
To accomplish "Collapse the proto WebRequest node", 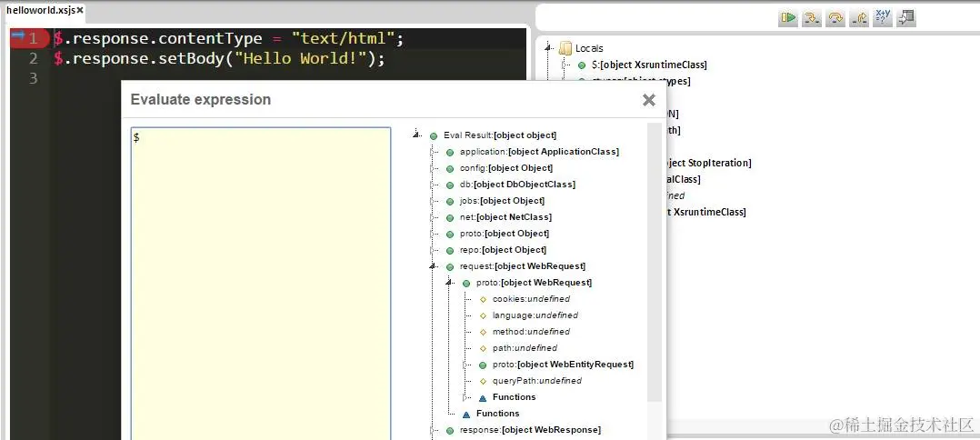I will click(x=449, y=283).
